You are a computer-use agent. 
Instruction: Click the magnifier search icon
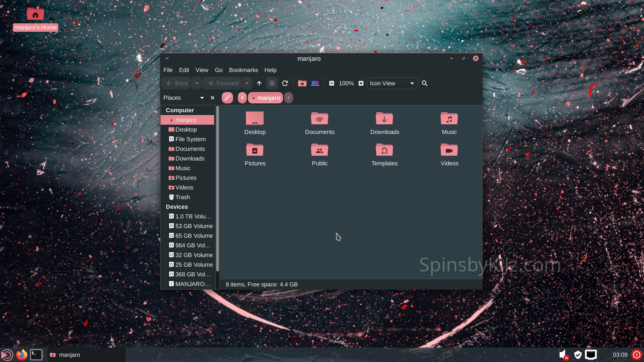[x=425, y=83]
